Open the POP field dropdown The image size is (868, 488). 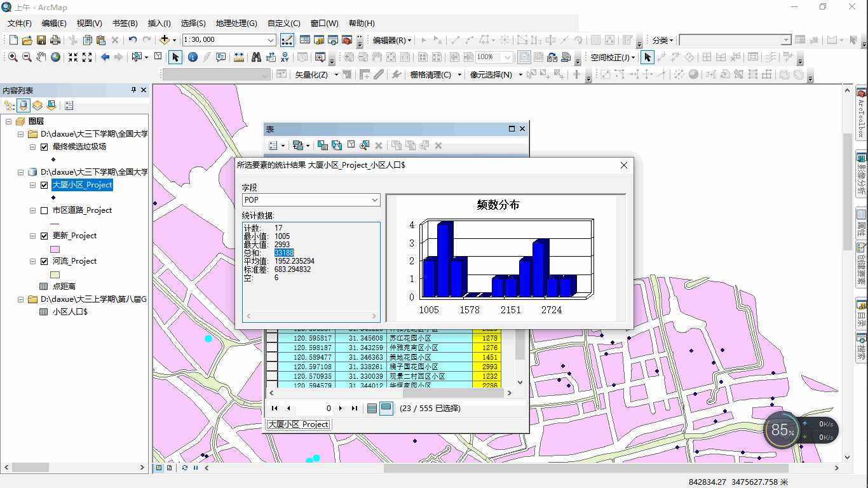[x=374, y=200]
